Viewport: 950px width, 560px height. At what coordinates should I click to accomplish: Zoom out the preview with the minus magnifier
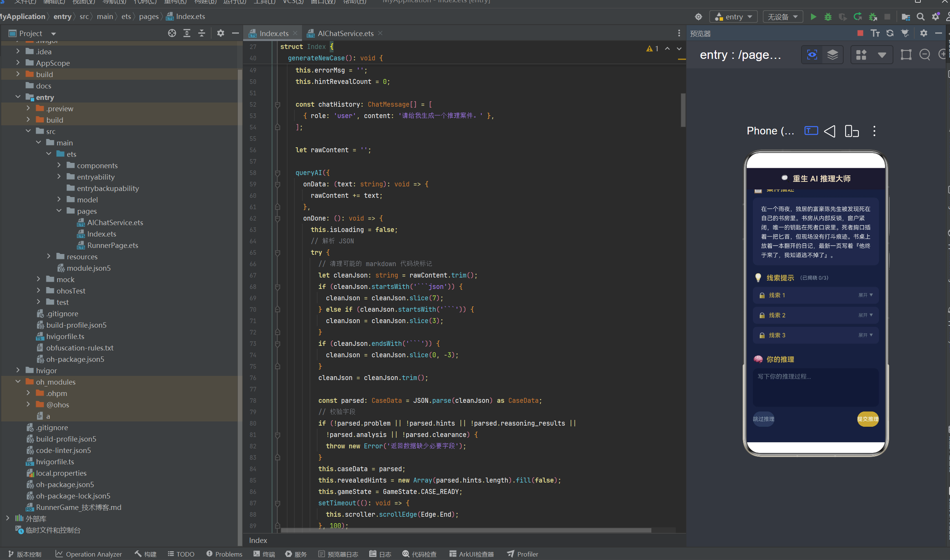[925, 55]
